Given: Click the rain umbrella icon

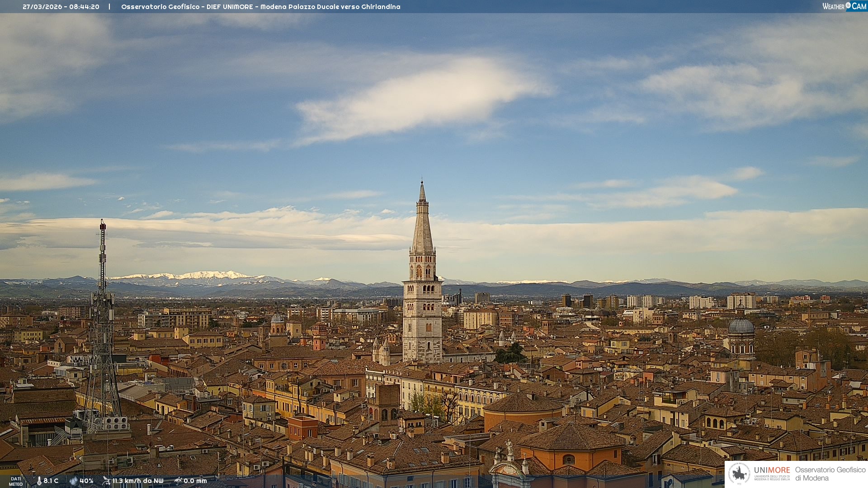Looking at the screenshot, I should 178,481.
